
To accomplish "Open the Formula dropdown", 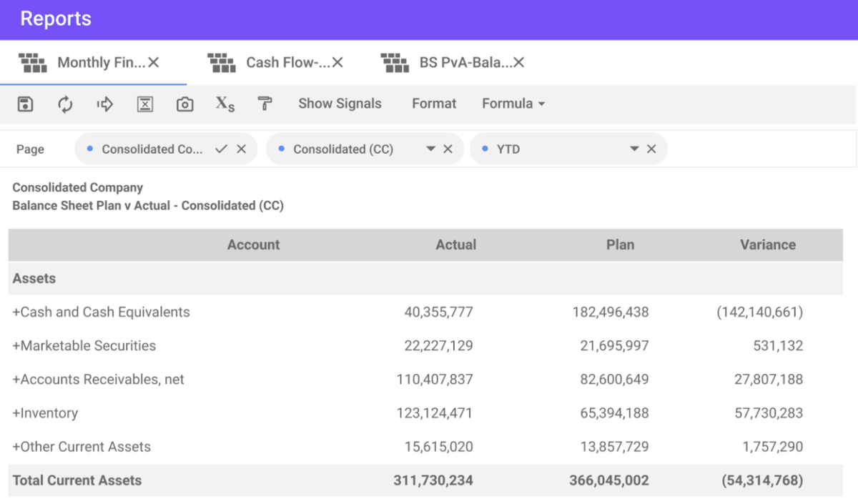I will (x=513, y=104).
